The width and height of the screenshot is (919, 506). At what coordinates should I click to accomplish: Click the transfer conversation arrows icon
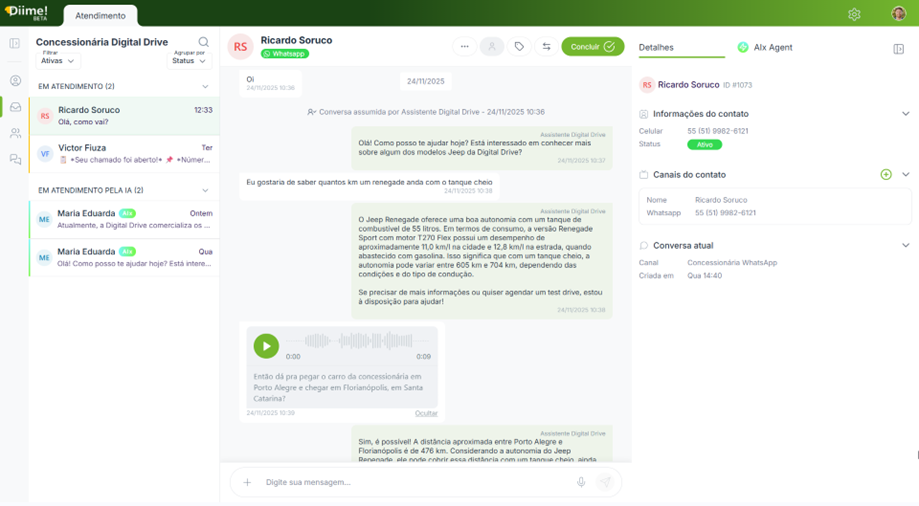pos(546,47)
